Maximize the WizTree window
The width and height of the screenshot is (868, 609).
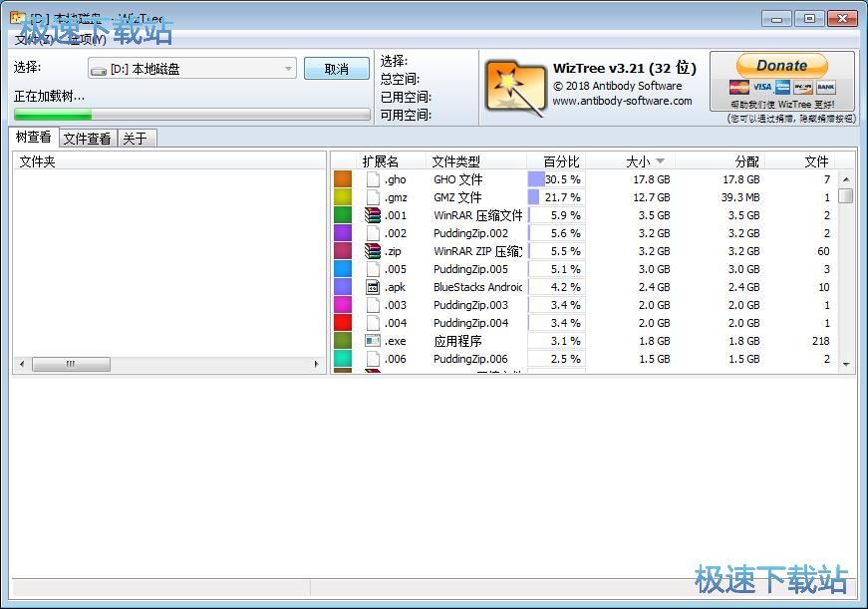click(x=809, y=19)
